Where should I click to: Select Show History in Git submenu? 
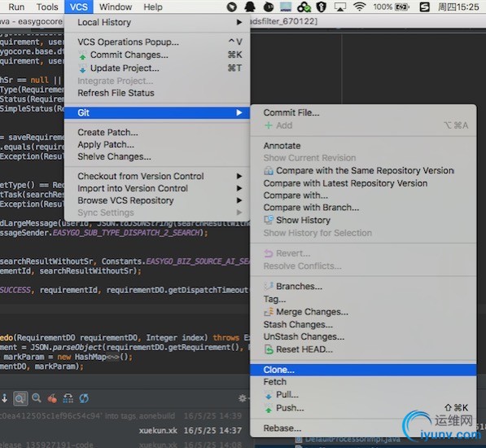pyautogui.click(x=363, y=220)
